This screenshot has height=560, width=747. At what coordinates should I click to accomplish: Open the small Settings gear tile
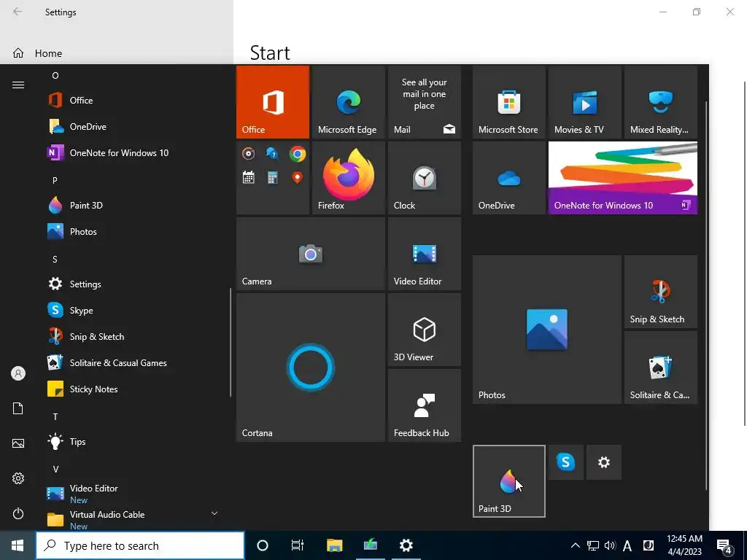603,462
